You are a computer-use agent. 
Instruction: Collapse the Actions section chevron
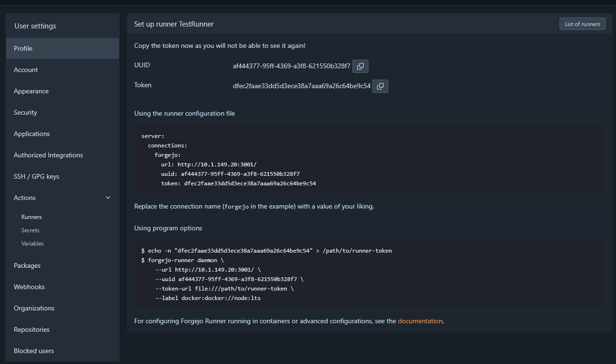tap(108, 198)
